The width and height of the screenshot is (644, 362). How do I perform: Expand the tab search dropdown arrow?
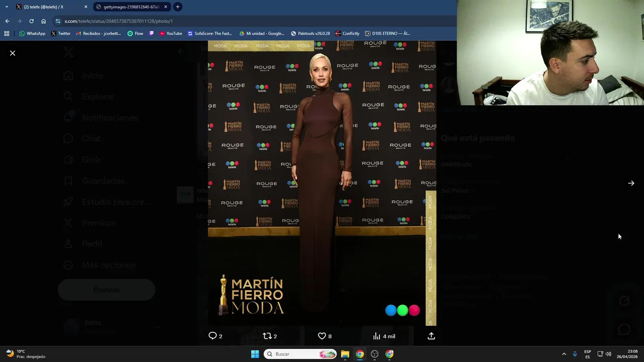(x=7, y=7)
